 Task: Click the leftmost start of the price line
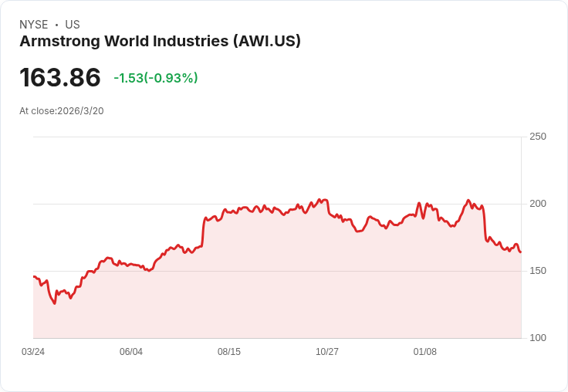pyautogui.click(x=34, y=276)
